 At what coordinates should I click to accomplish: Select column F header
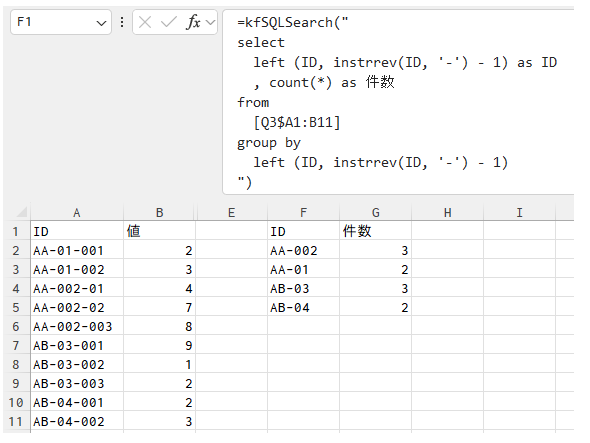point(303,213)
